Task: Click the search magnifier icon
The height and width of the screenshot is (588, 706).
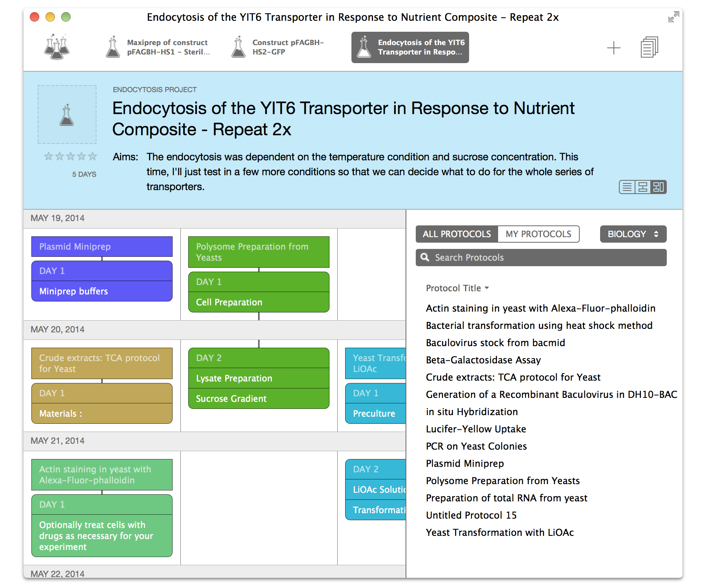Action: coord(425,257)
